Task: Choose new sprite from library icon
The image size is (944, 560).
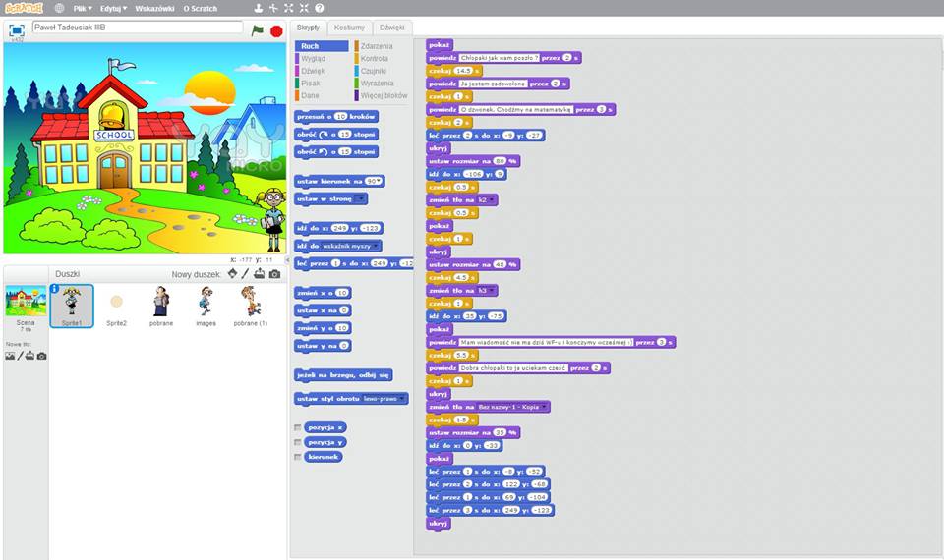Action: [x=233, y=274]
